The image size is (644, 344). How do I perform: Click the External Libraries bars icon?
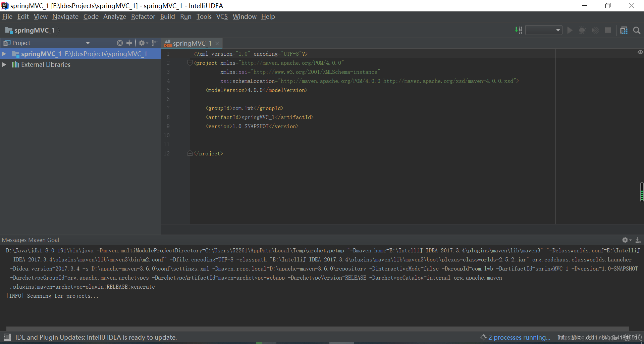(15, 64)
